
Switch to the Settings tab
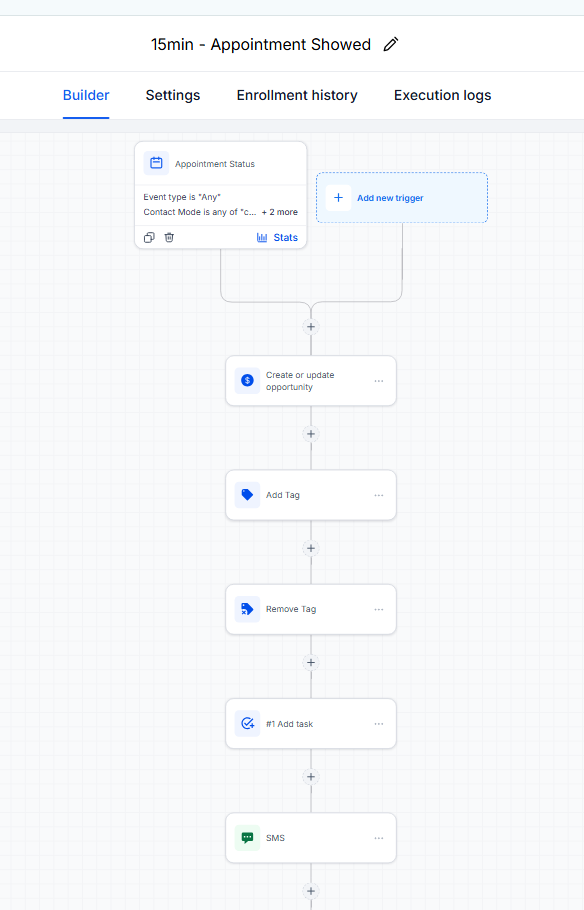[x=173, y=95]
